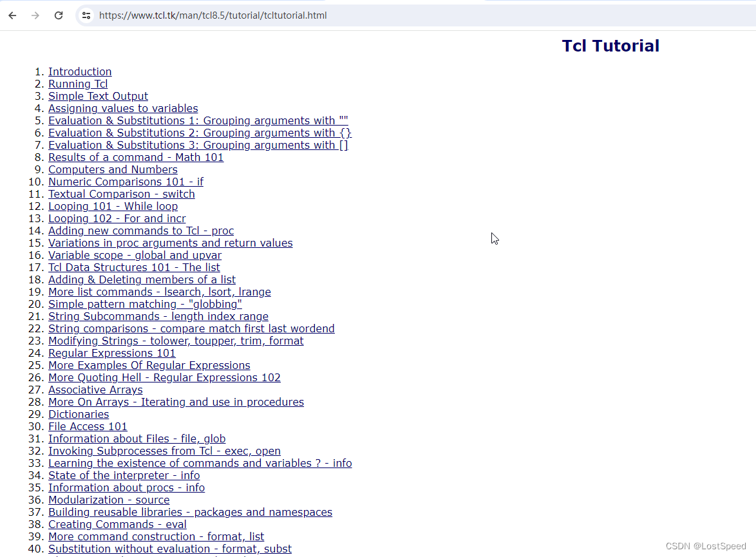
Task: Open Variable scope - global and upvar
Action: tap(135, 255)
